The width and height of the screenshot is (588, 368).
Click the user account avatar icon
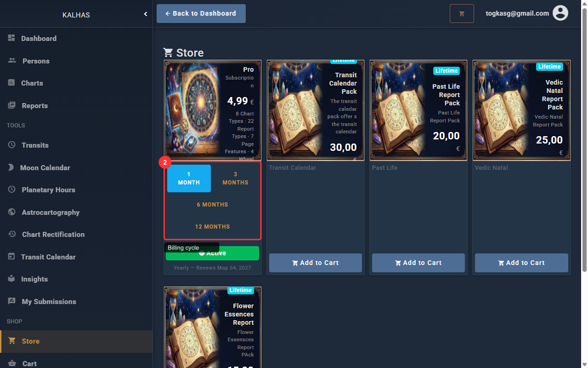coord(560,13)
